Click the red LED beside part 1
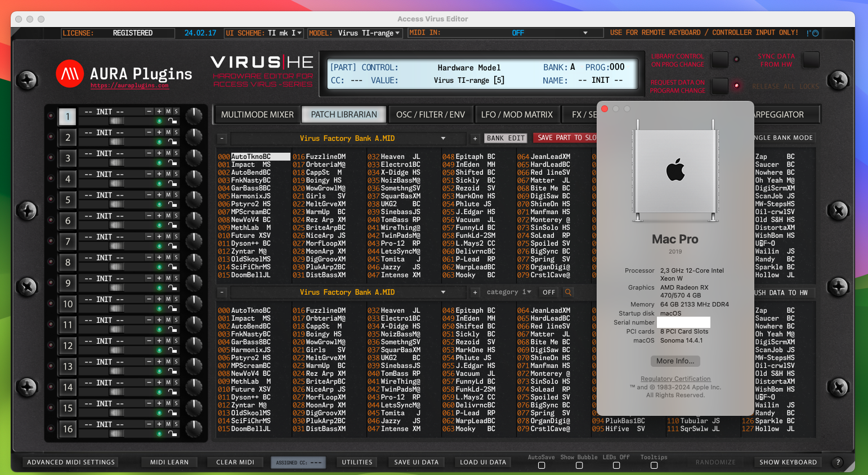 (51, 116)
